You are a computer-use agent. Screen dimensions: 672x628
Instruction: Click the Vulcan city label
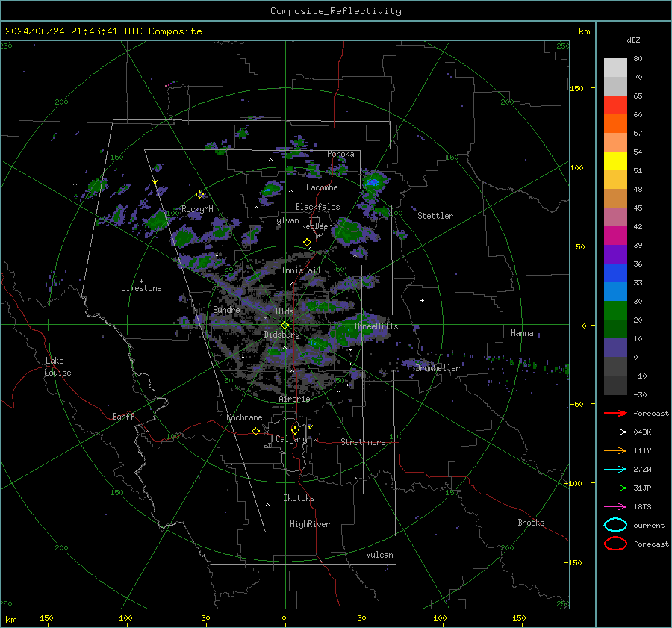point(379,555)
